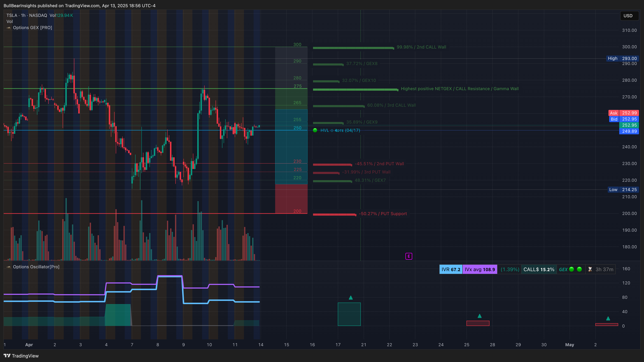Image resolution: width=644 pixels, height=362 pixels.
Task: Click the triangle marker above the 25 bar
Action: click(x=480, y=316)
